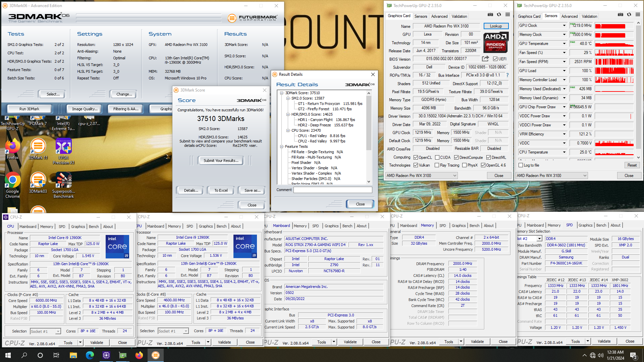Open TechPowerUp GPU-Z desktop shortcut
644x362 pixels.
coord(13,123)
